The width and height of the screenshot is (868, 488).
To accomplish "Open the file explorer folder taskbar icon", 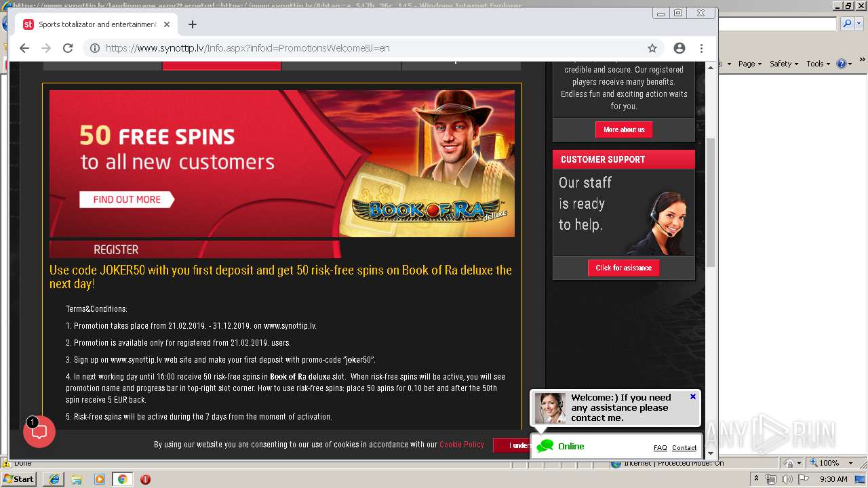I will [x=77, y=479].
